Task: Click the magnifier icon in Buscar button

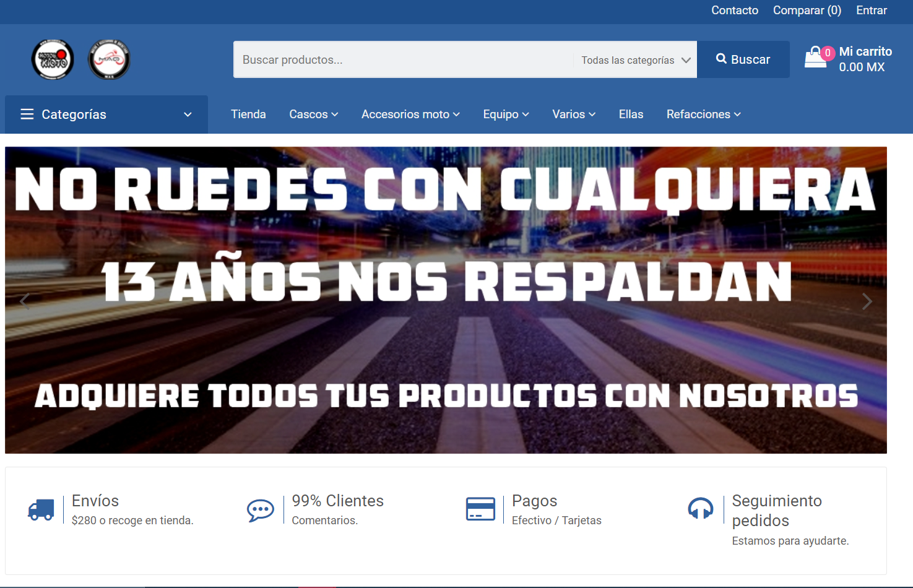Action: click(721, 59)
